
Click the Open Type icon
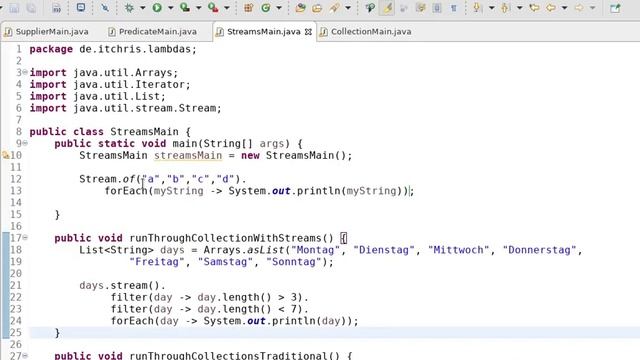[x=300, y=7]
